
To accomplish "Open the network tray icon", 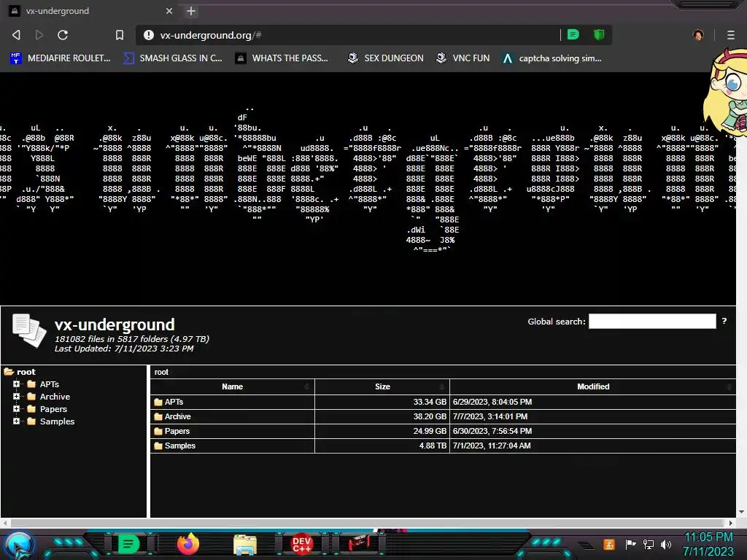I will coord(649,544).
